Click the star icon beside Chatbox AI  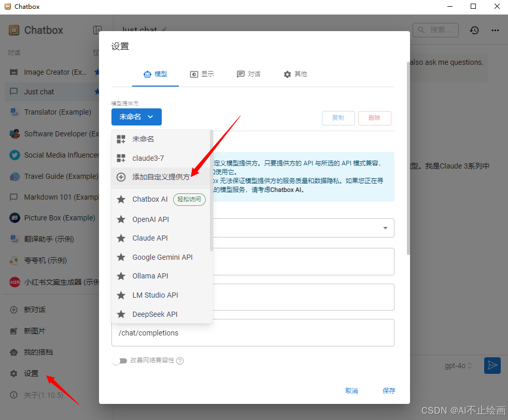click(121, 199)
